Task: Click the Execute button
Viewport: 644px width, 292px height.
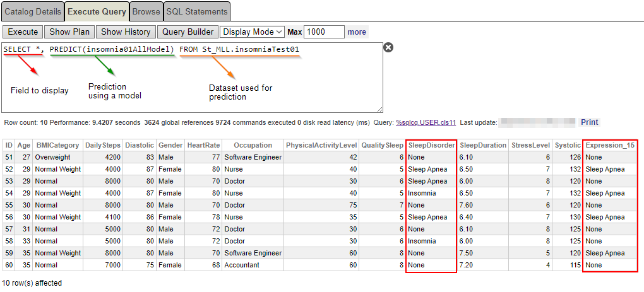Action: [x=23, y=32]
